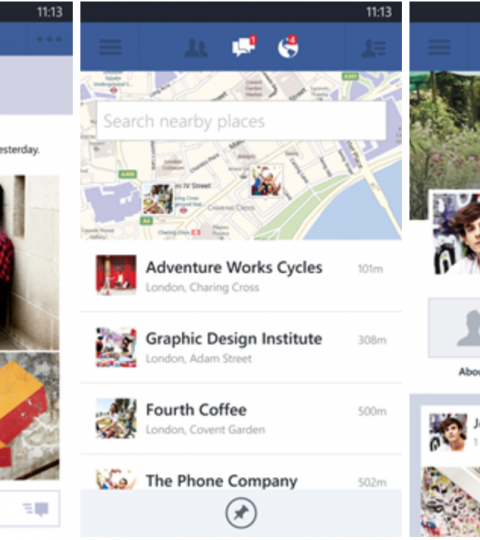The width and height of the screenshot is (480, 540).
Task: Tap the left photo pin on the map
Action: pyautogui.click(x=158, y=199)
